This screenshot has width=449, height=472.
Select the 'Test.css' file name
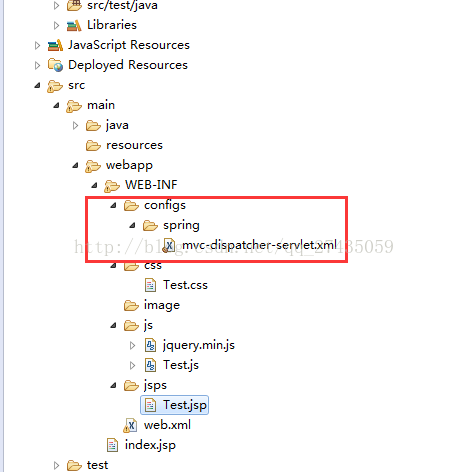[185, 285]
